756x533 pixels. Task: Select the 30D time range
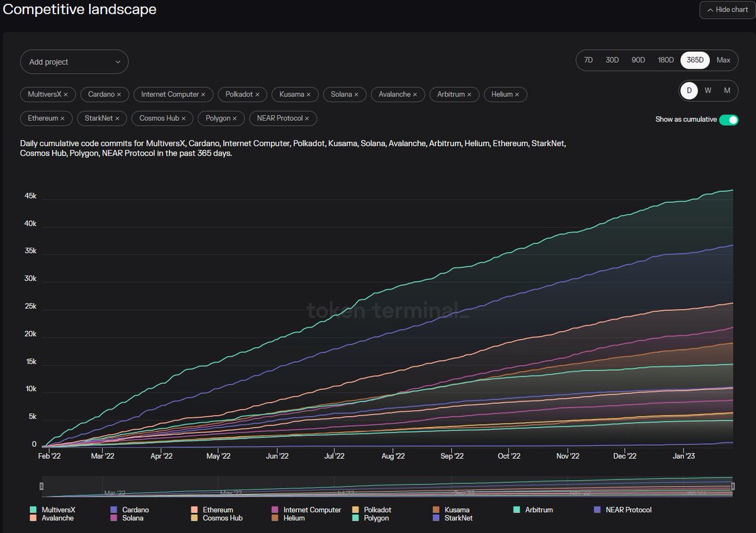click(612, 60)
